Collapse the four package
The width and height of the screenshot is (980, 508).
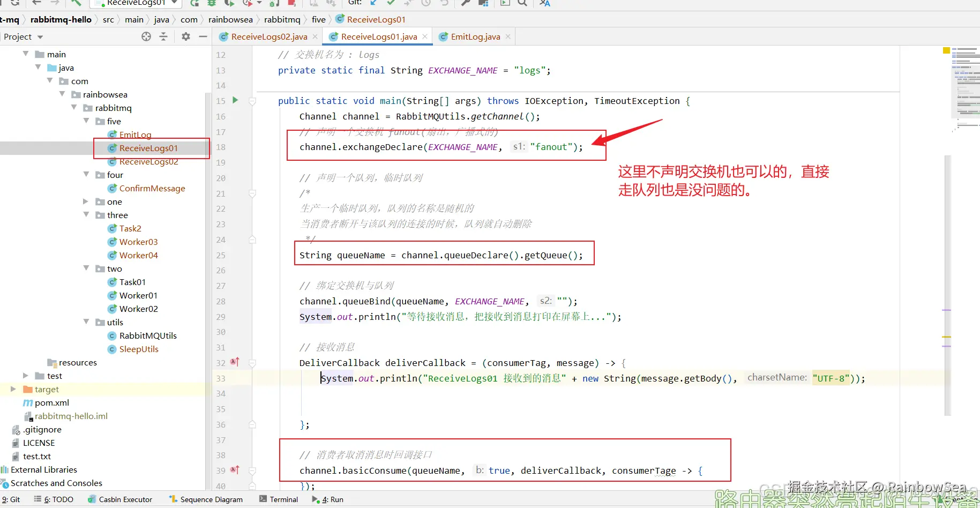click(86, 174)
